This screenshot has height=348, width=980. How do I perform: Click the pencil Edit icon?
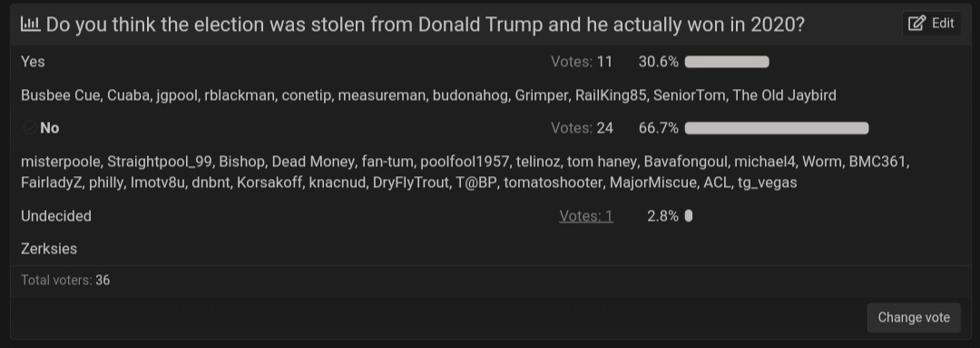pyautogui.click(x=916, y=24)
